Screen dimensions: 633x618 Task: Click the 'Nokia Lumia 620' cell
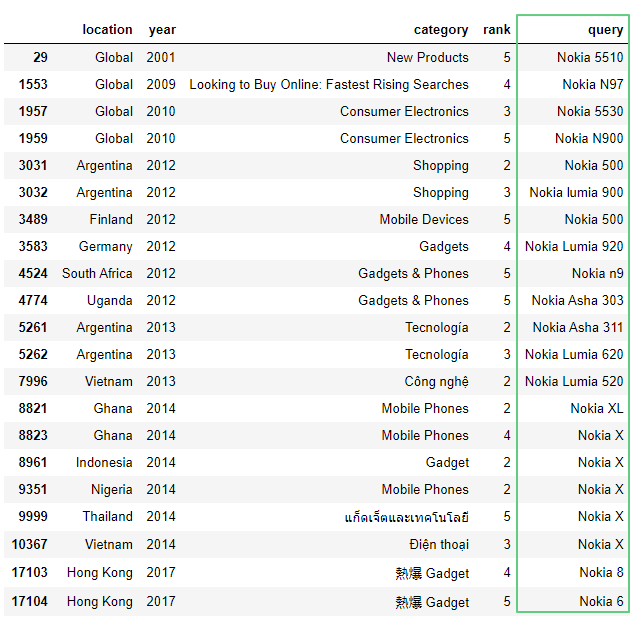pyautogui.click(x=574, y=354)
